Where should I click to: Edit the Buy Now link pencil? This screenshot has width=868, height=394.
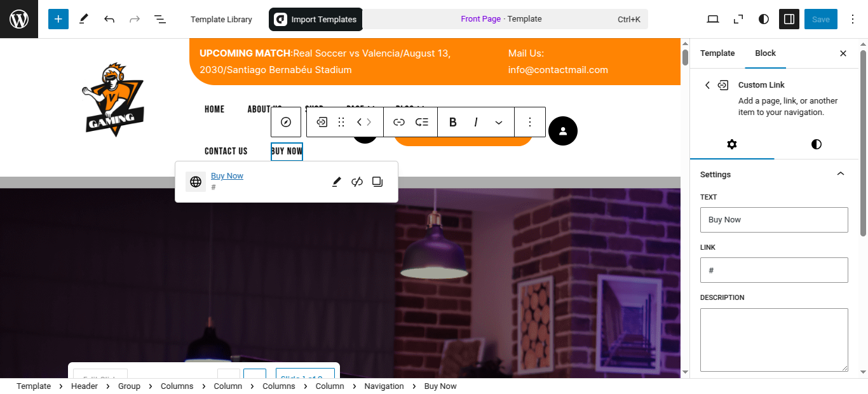point(337,182)
